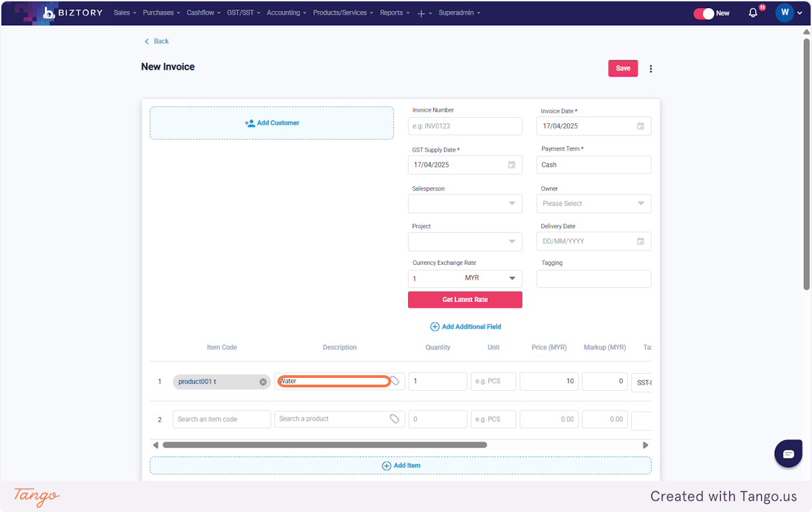
Task: Click the Price (MYR) column header
Action: (x=549, y=347)
